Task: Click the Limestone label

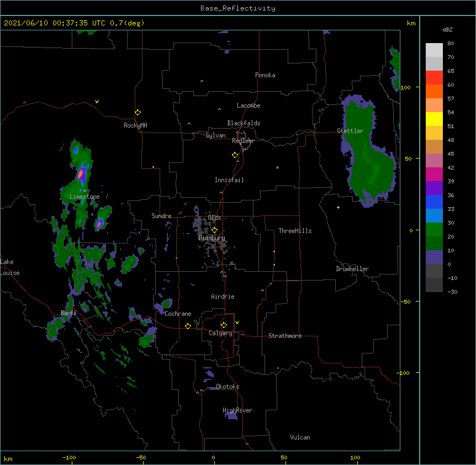Action: tap(84, 197)
